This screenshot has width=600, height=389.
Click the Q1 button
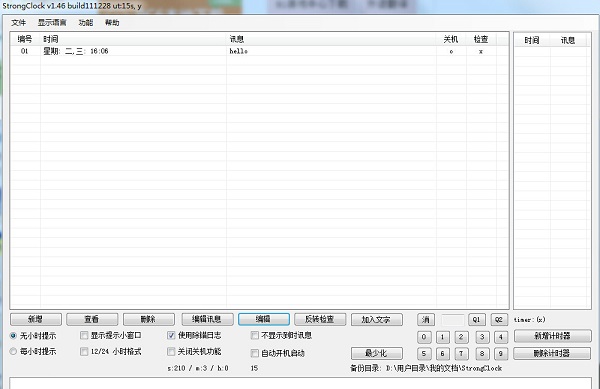pyautogui.click(x=476, y=319)
